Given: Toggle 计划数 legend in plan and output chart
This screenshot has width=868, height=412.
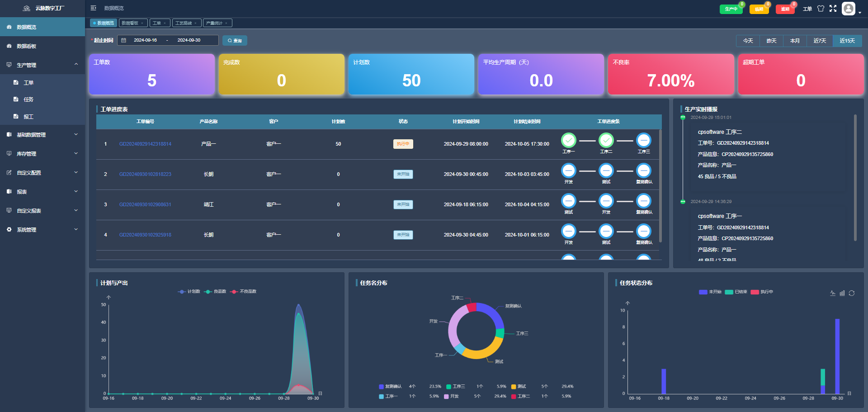Looking at the screenshot, I should tap(189, 292).
